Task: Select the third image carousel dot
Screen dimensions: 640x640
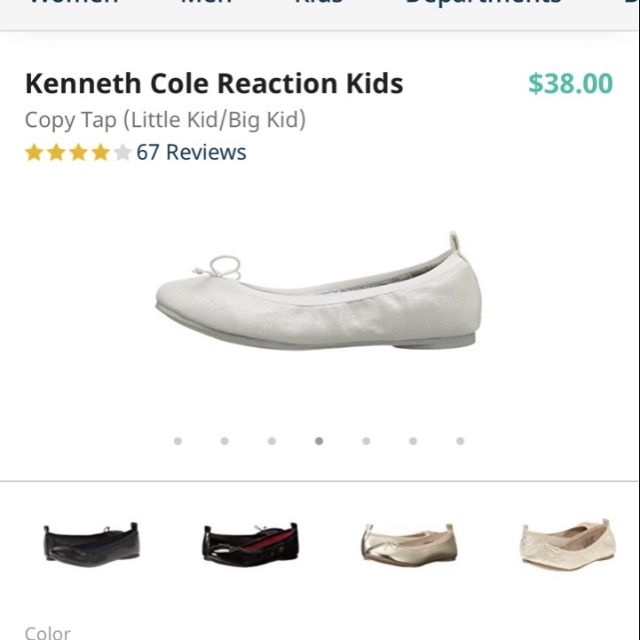Action: point(272,440)
